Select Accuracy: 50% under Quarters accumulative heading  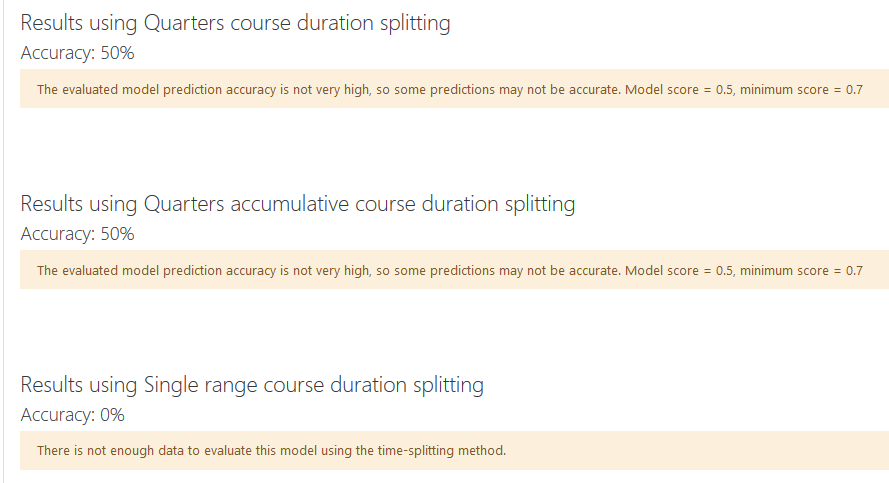point(77,234)
